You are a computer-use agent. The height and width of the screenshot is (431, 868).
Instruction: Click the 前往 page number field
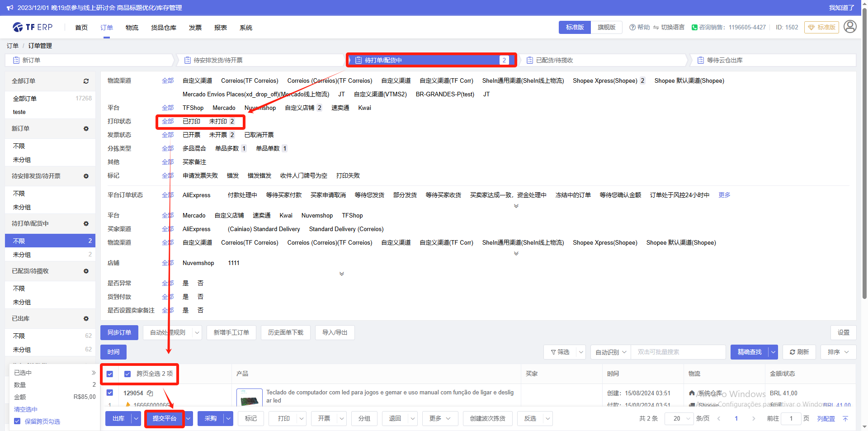(791, 418)
